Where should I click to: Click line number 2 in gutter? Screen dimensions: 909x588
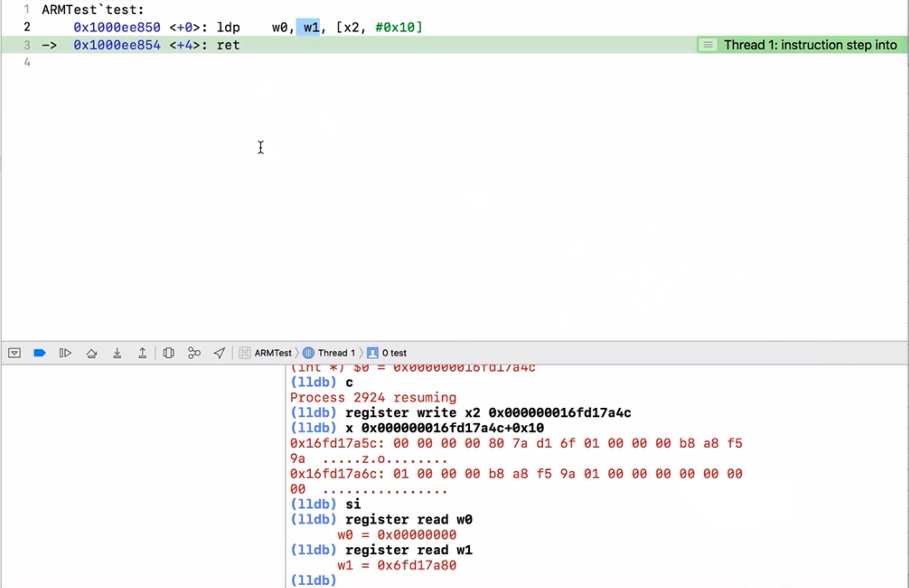point(27,28)
